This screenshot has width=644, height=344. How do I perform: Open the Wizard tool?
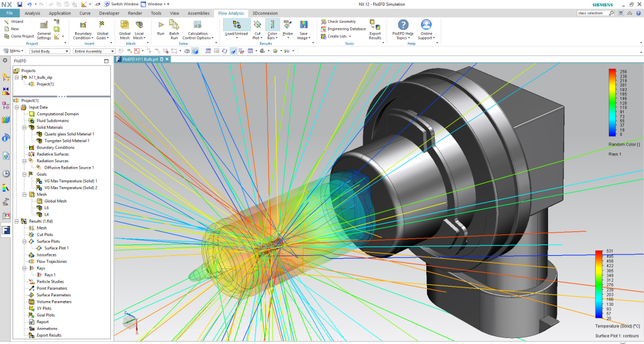[x=17, y=21]
